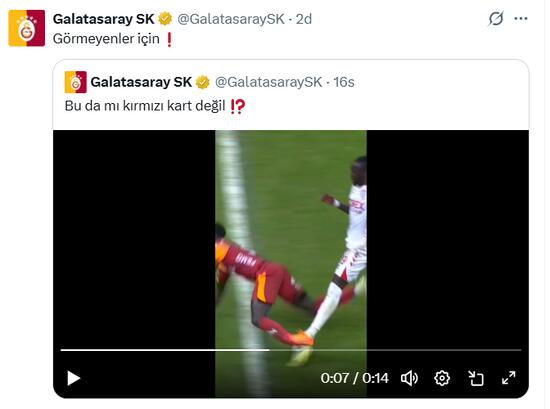Viewport: 550px width, 409px height.
Task: Click the large Galatasaray profile avatar
Action: click(x=27, y=28)
